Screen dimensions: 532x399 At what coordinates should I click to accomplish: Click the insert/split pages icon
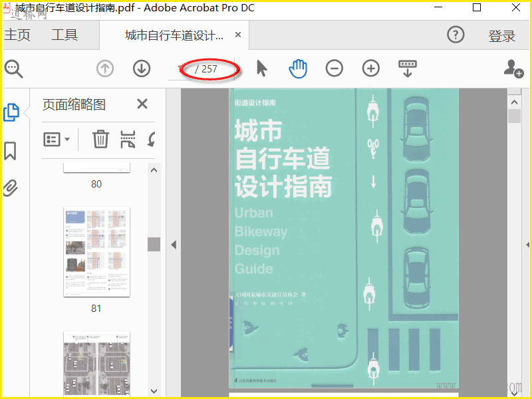pos(128,140)
